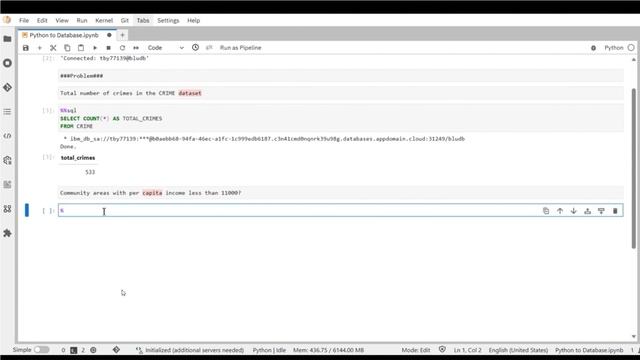Move the active cell down
The height and width of the screenshot is (360, 640).
[573, 211]
